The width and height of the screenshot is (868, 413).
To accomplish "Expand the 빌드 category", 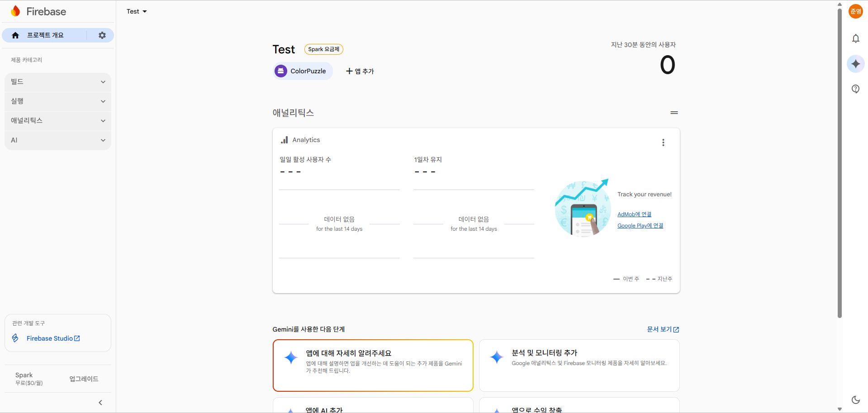I will (58, 82).
